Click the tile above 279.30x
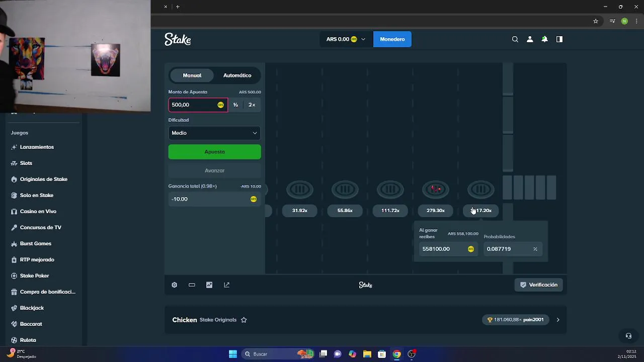The width and height of the screenshot is (644, 362). click(436, 190)
